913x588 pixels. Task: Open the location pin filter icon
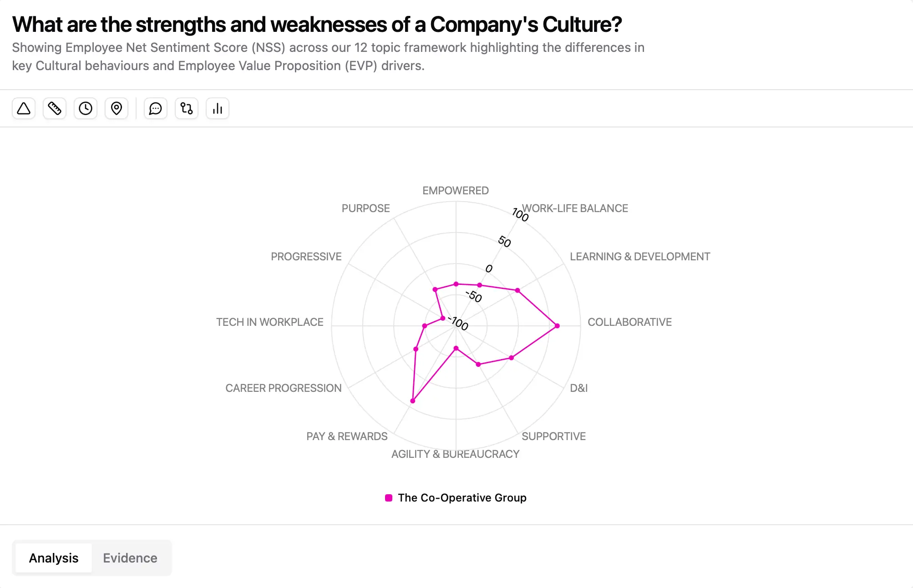(x=116, y=108)
